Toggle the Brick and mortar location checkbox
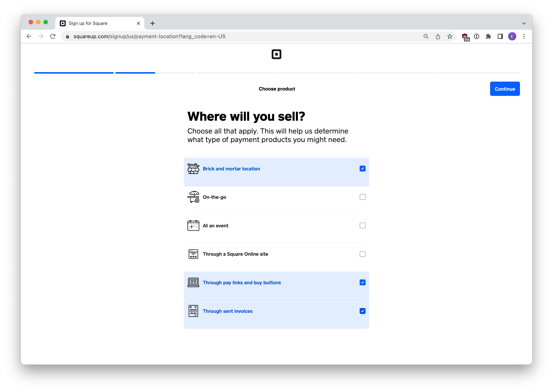Screen dimensions: 553x392 coord(362,168)
